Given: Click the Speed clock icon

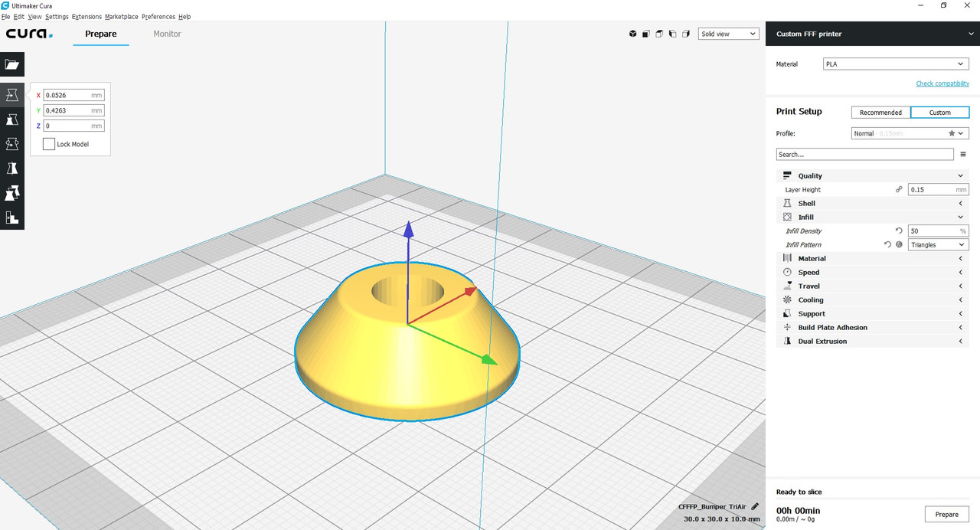Looking at the screenshot, I should coord(787,272).
